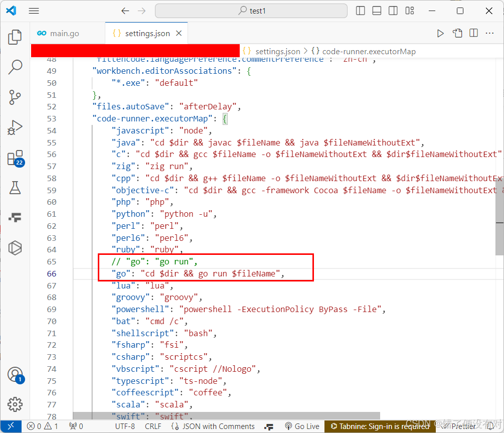Click the Split Editor icon
Viewport: 504px width, 433px height.
(473, 33)
